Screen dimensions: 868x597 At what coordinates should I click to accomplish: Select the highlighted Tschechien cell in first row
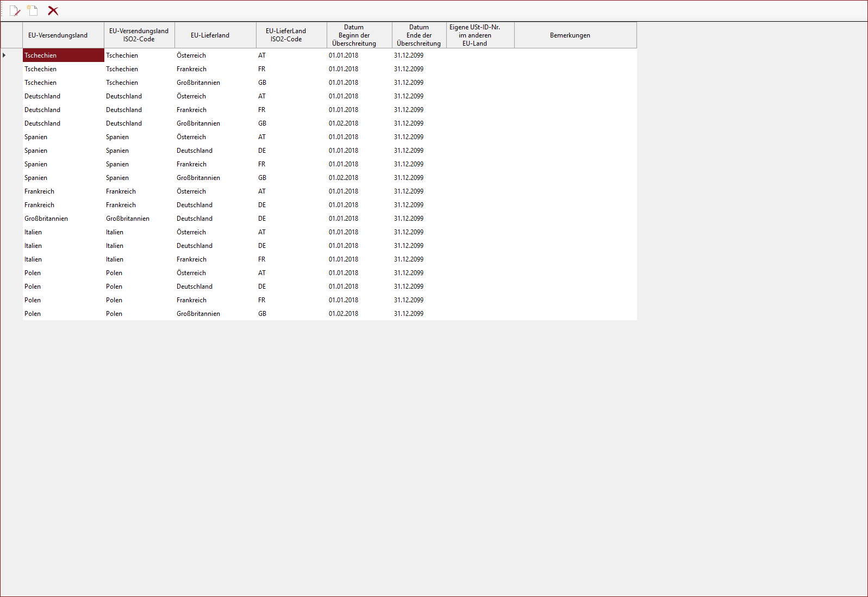pyautogui.click(x=63, y=55)
